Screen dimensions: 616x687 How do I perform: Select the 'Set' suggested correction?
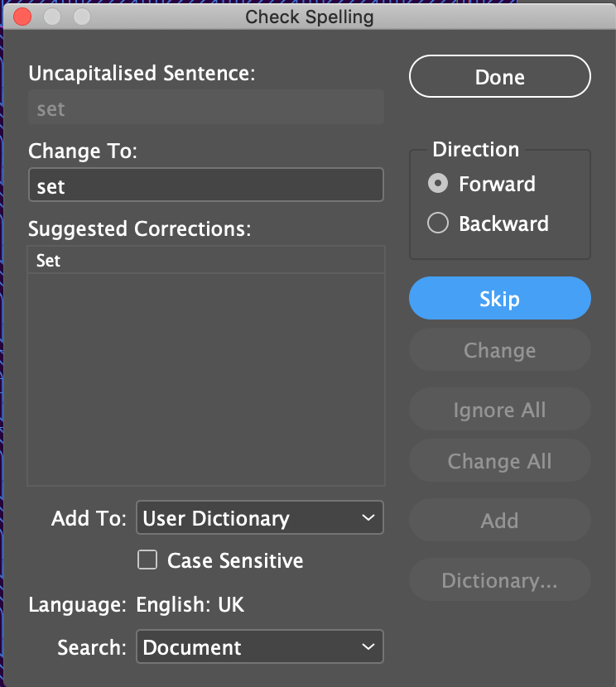205,261
